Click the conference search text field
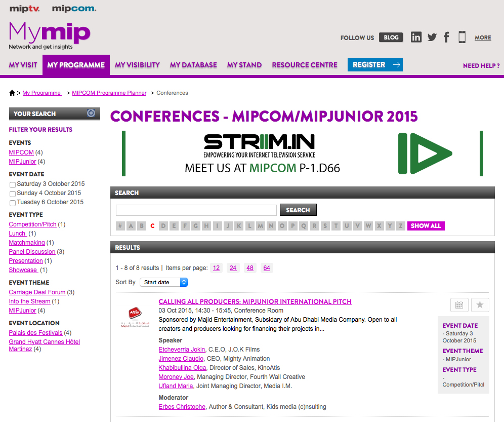 (x=196, y=210)
